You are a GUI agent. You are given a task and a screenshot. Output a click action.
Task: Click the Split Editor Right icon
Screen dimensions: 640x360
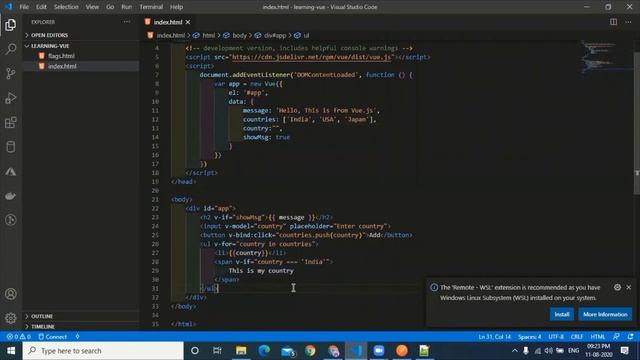(613, 22)
